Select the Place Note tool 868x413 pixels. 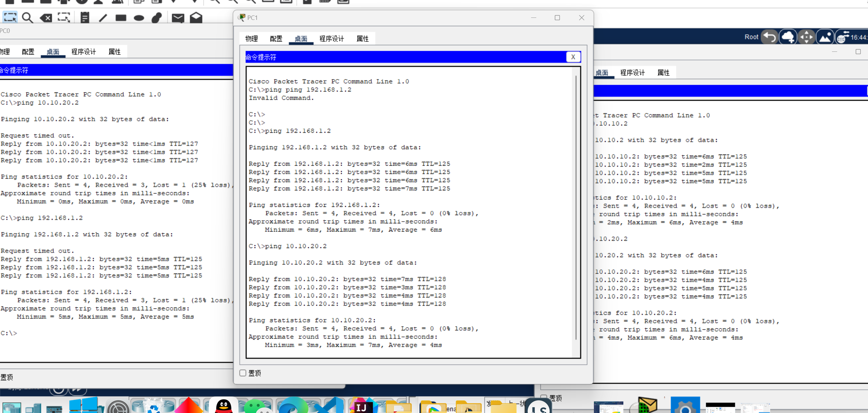[84, 17]
